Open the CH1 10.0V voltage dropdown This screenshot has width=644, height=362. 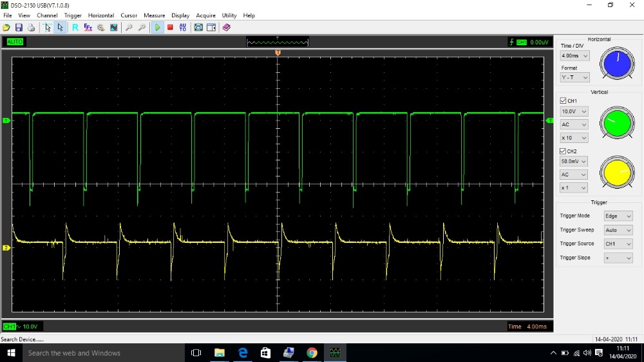coord(574,111)
